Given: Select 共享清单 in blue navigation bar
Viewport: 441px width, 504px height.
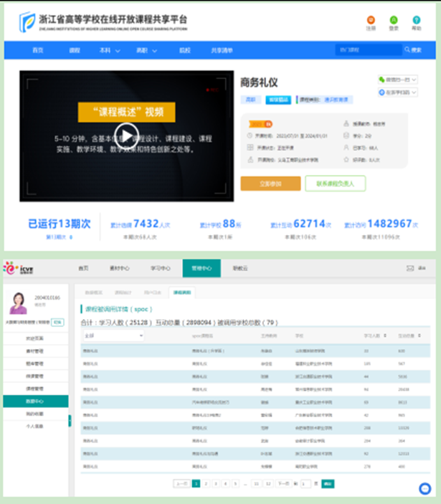Looking at the screenshot, I should (222, 50).
